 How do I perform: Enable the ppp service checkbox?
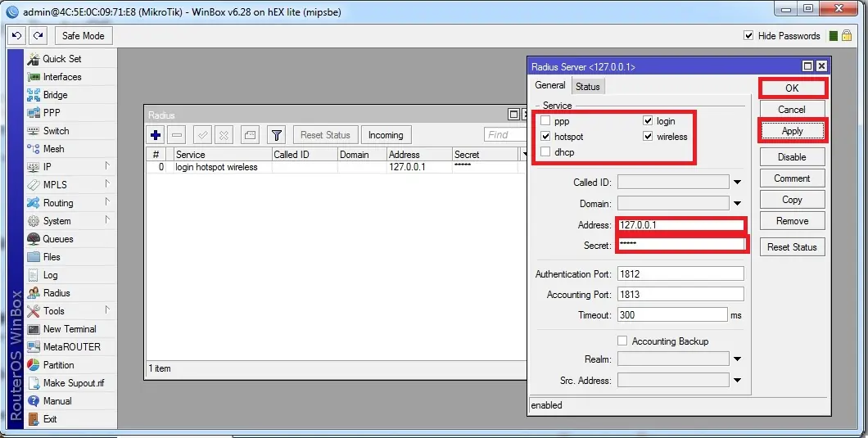(545, 120)
